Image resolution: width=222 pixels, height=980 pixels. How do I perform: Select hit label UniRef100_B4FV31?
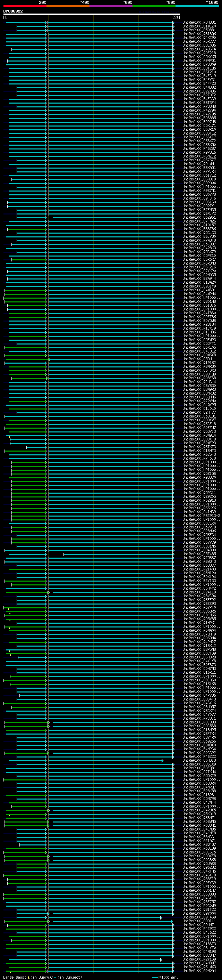pos(199,80)
